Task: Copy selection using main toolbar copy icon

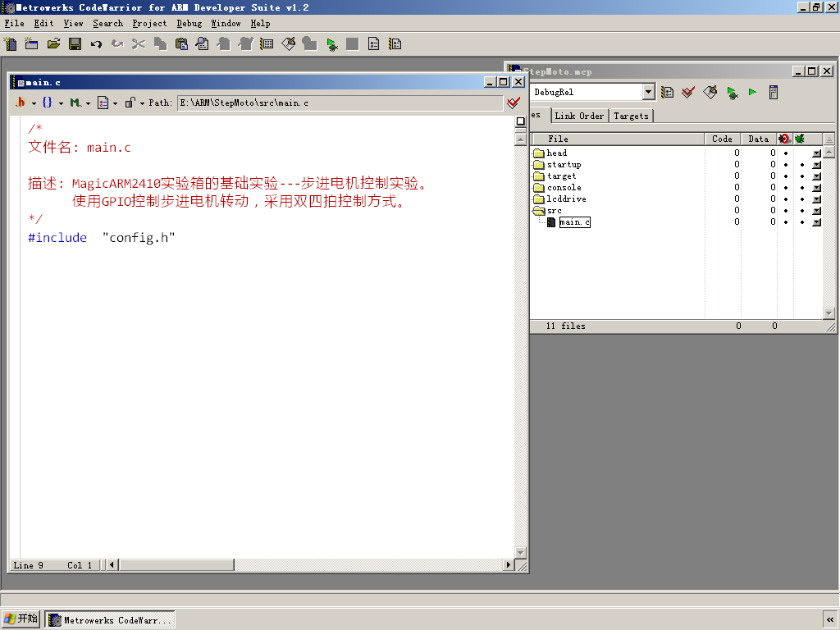Action: [x=160, y=44]
